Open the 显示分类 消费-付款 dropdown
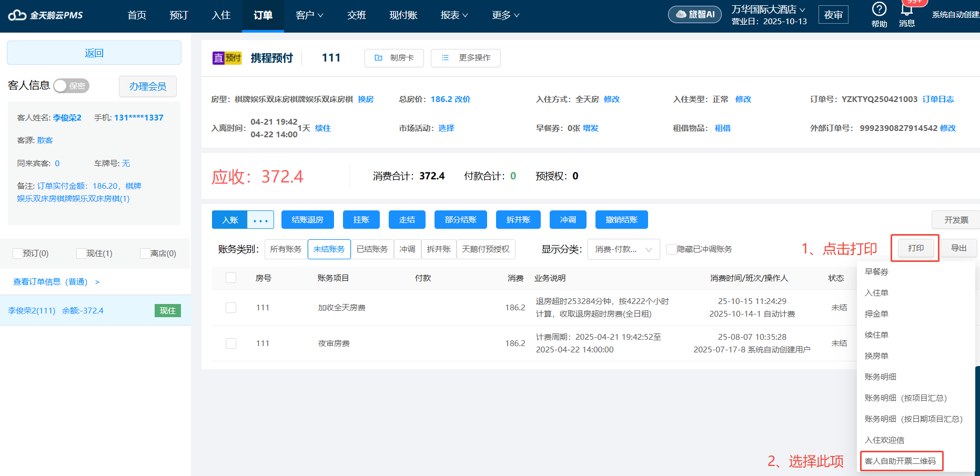Viewport: 980px width, 476px height. click(623, 249)
